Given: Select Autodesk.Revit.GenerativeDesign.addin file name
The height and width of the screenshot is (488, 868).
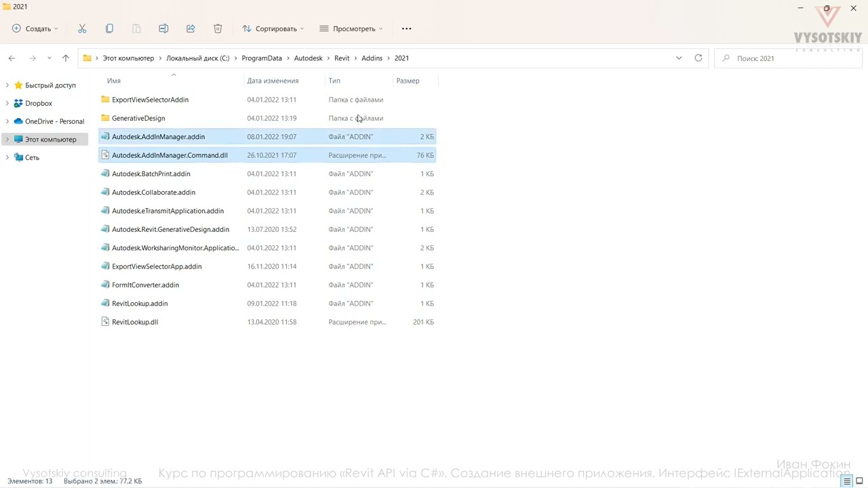Looking at the screenshot, I should click(x=170, y=229).
